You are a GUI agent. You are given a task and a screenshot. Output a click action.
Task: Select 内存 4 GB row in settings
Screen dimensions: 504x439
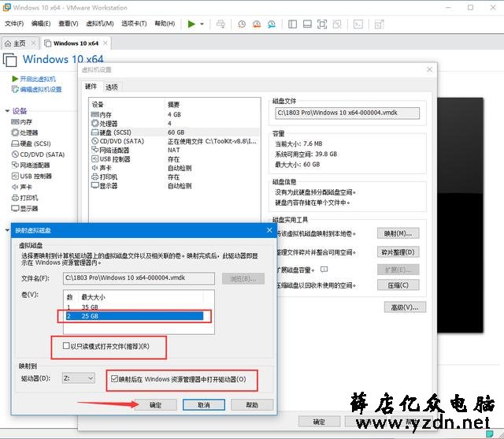click(175, 114)
